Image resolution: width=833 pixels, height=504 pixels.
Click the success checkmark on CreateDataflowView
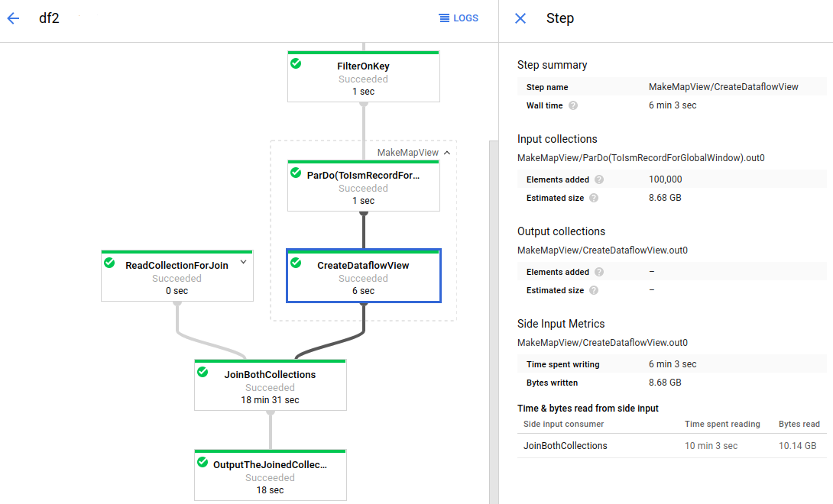[296, 264]
